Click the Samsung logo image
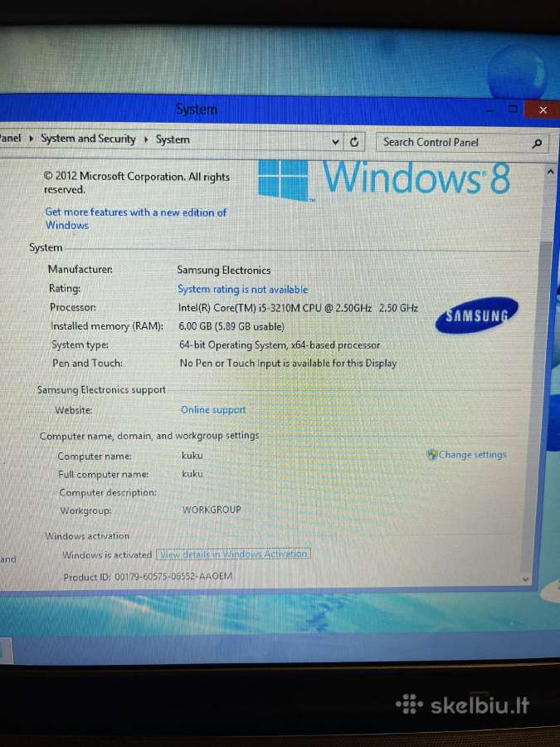This screenshot has height=747, width=560. coord(477,315)
